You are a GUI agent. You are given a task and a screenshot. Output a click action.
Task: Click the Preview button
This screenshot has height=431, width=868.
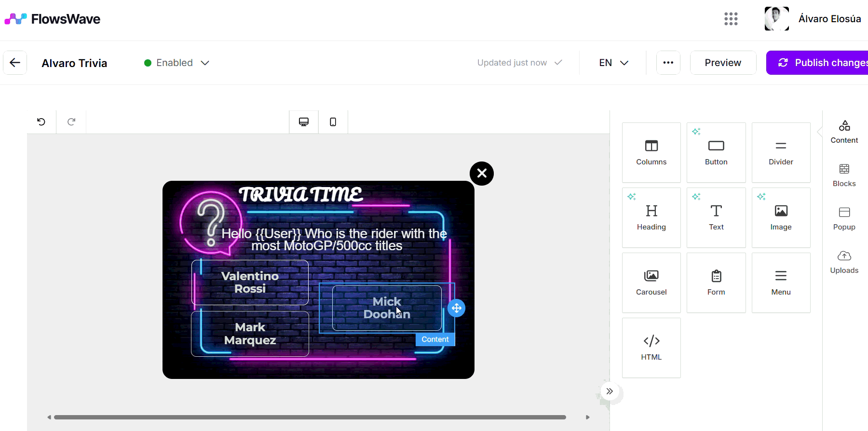tap(723, 63)
